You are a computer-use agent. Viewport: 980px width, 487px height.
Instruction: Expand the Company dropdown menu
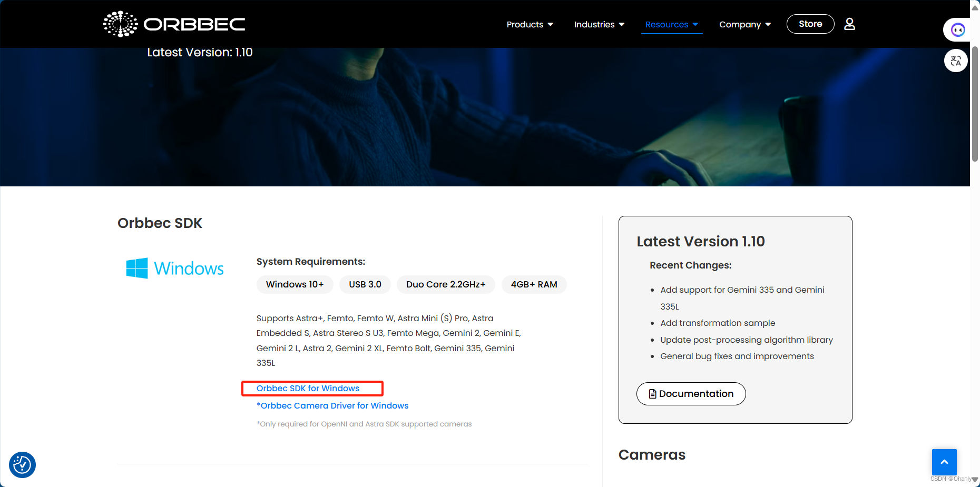click(x=745, y=25)
